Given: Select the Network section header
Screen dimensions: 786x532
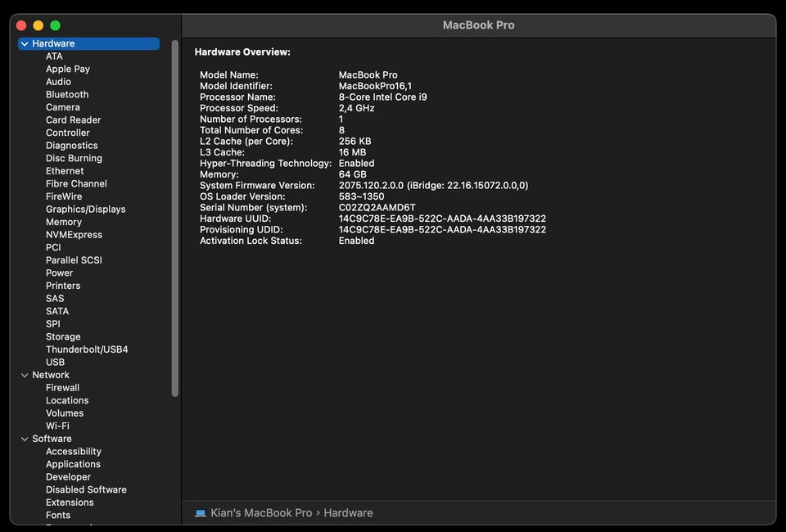Looking at the screenshot, I should pyautogui.click(x=51, y=375).
